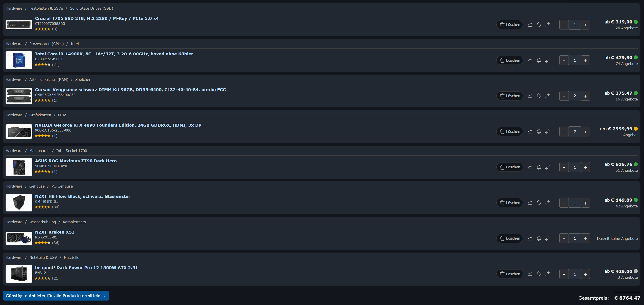Increase Corsair Vengeance RAM quantity

[x=586, y=96]
